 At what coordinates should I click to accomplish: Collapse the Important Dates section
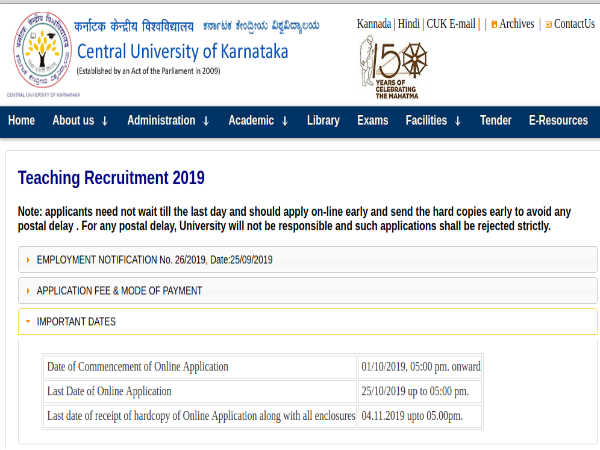click(x=76, y=322)
